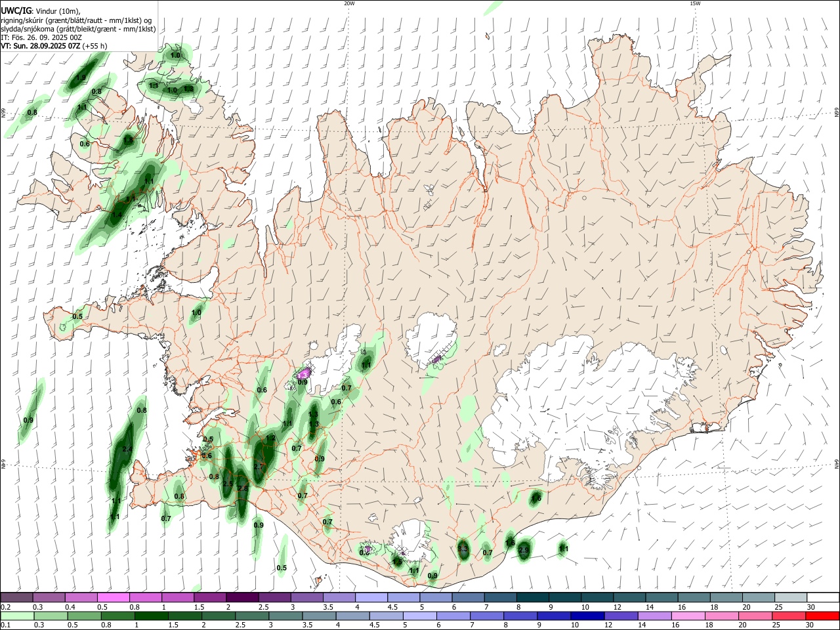Image resolution: width=840 pixels, height=630 pixels.
Task: Click the '2.7' precipitation value
Action: pyautogui.click(x=259, y=467)
